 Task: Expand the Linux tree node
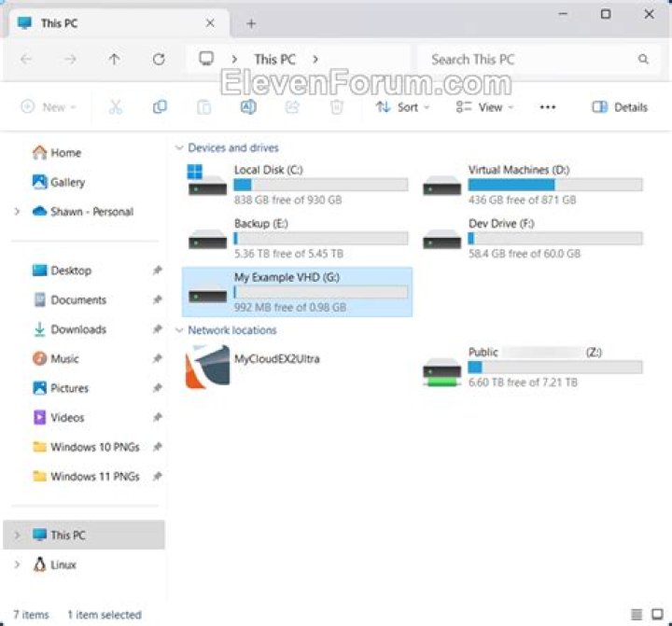point(17,564)
